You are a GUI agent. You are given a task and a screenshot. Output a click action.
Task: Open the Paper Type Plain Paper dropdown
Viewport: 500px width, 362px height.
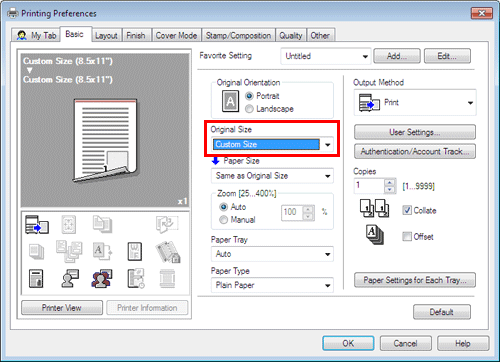click(272, 285)
